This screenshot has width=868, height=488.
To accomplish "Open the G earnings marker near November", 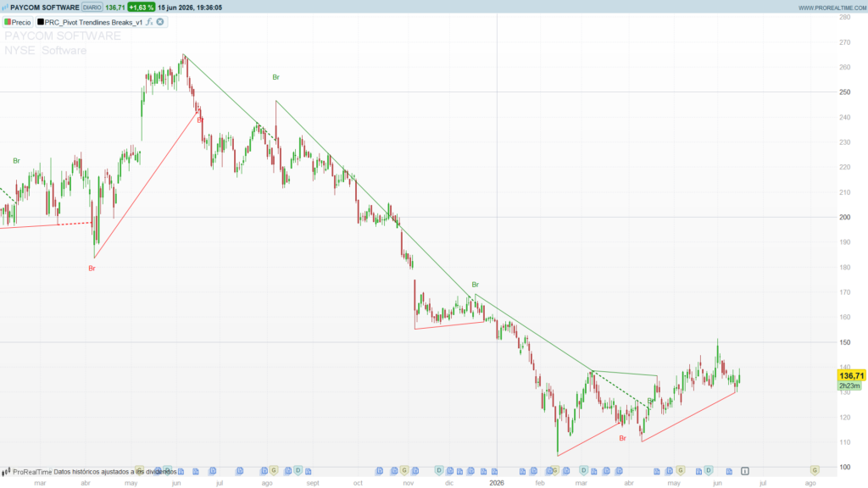I will click(404, 470).
